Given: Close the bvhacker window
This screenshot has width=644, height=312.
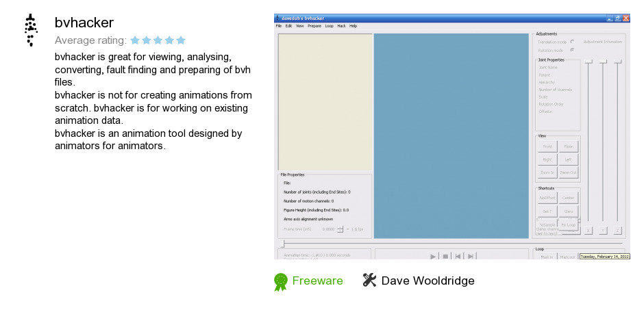Looking at the screenshot, I should pos(626,18).
